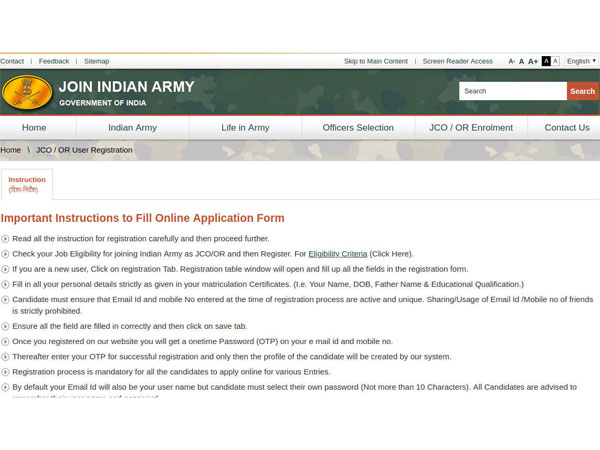600x450 pixels.
Task: Click bullet icon beside Ensure all the field
Action: click(5, 326)
